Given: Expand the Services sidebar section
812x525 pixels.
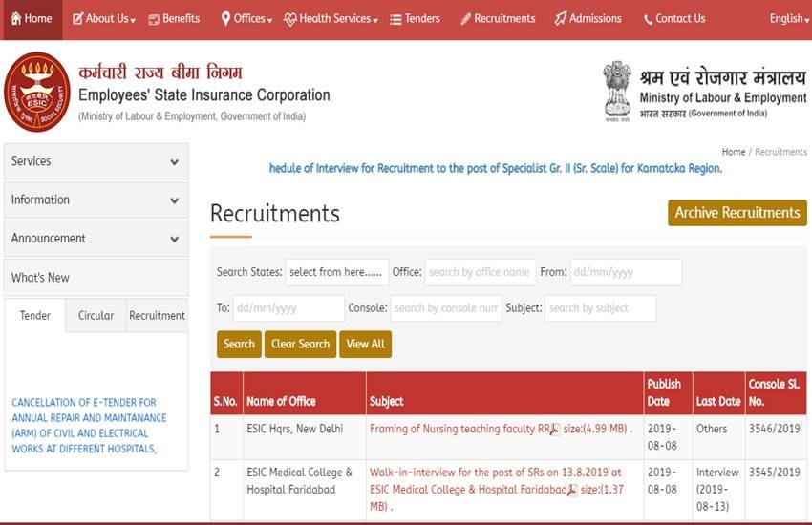Looking at the screenshot, I should point(96,161).
